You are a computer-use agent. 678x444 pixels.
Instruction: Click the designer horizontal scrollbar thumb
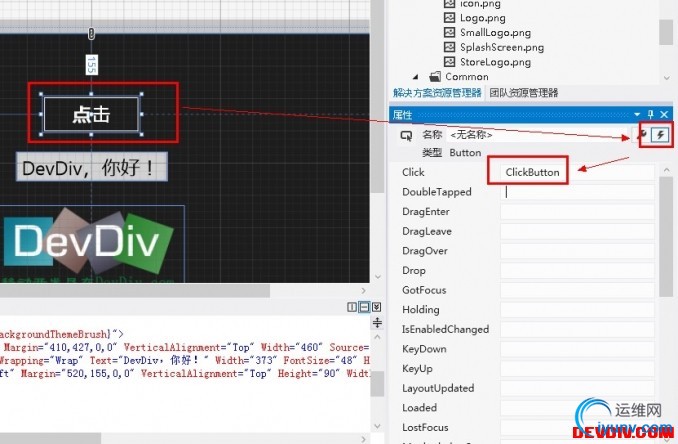pos(134,291)
